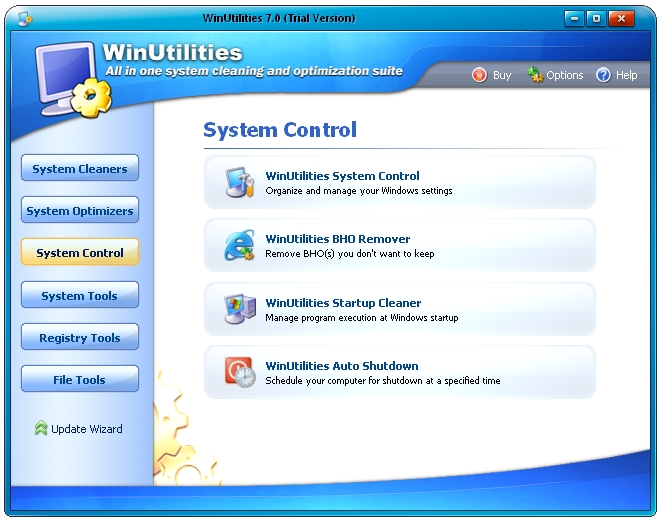Close the WinUtilities window

tap(621, 18)
